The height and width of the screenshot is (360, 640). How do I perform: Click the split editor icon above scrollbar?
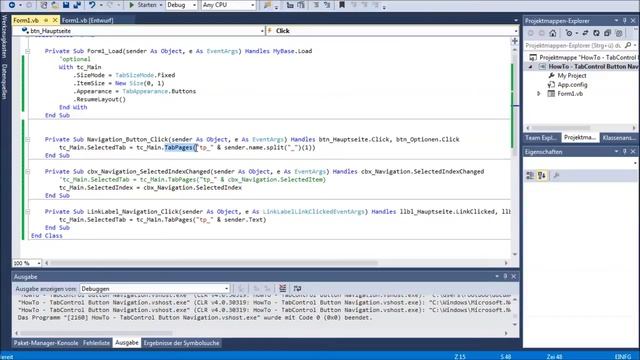click(515, 41)
